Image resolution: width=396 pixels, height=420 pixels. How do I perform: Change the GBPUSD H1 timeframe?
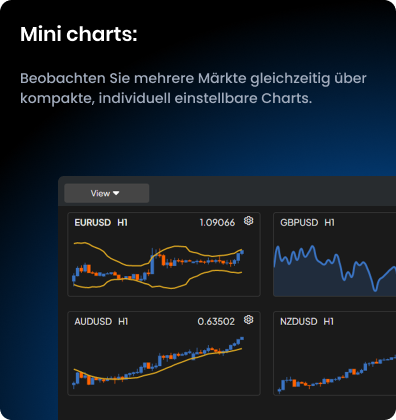[329, 223]
